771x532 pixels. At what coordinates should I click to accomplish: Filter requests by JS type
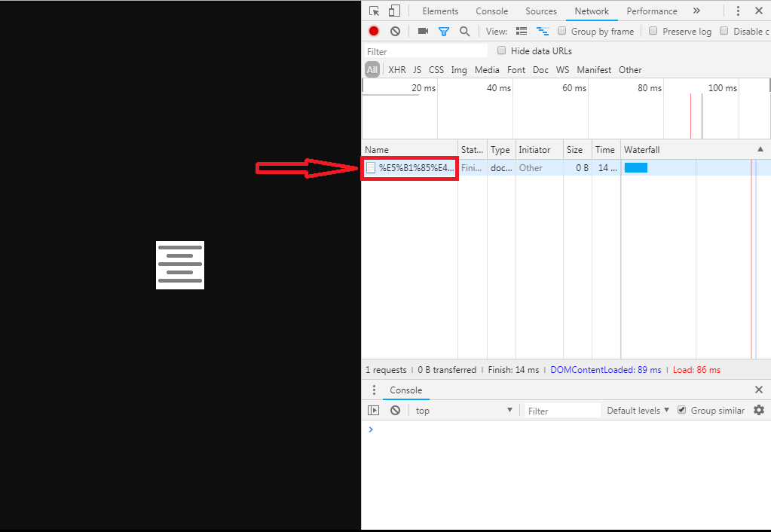417,69
